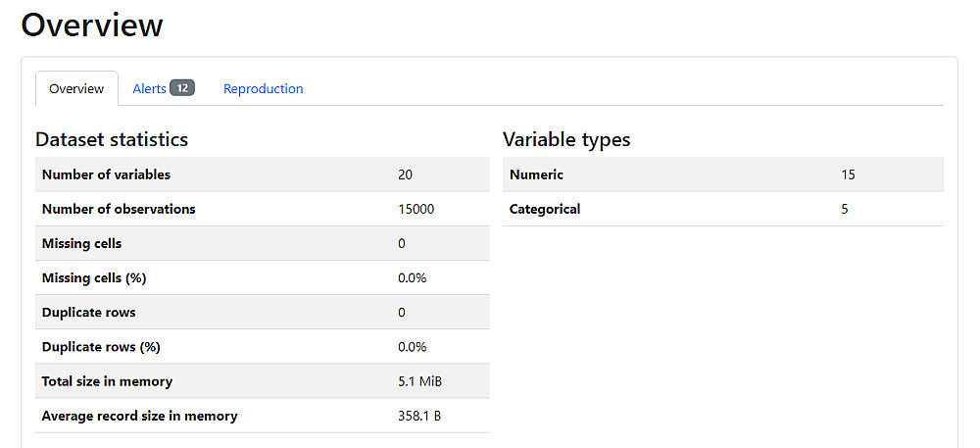The height and width of the screenshot is (448, 980).
Task: Click the Variable types heading
Action: tap(566, 139)
